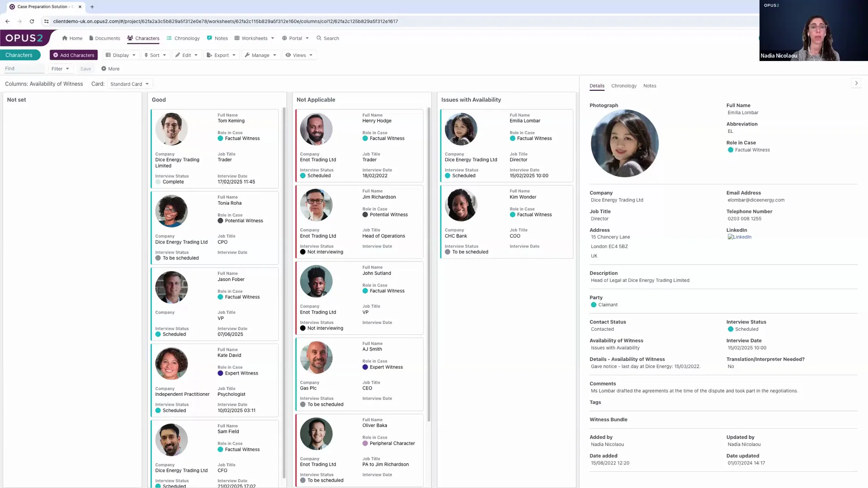Select Oliver Baka's photo thumbnail
The width and height of the screenshot is (868, 488).
[316, 434]
